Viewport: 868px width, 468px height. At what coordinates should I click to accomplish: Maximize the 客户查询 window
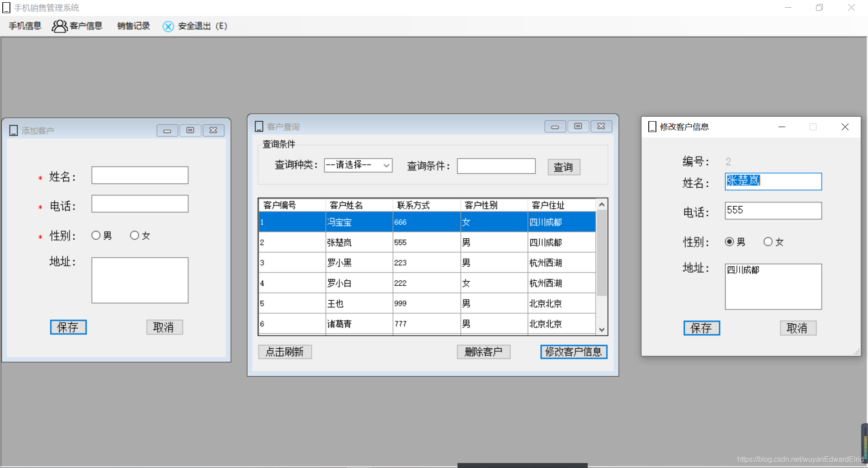[578, 126]
